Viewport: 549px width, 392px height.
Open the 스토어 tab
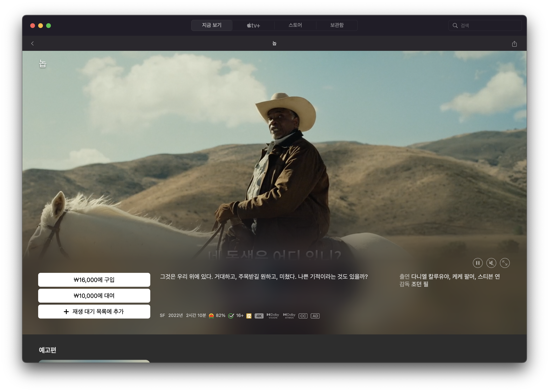coord(295,25)
